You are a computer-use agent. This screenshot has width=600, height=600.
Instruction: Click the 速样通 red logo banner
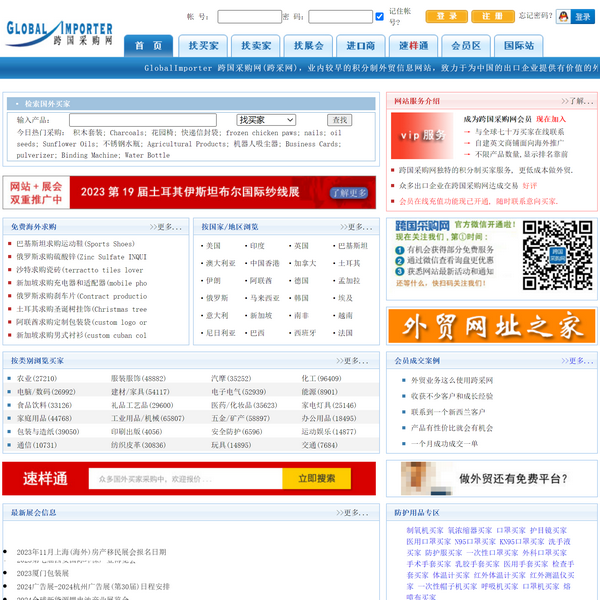pyautogui.click(x=46, y=478)
